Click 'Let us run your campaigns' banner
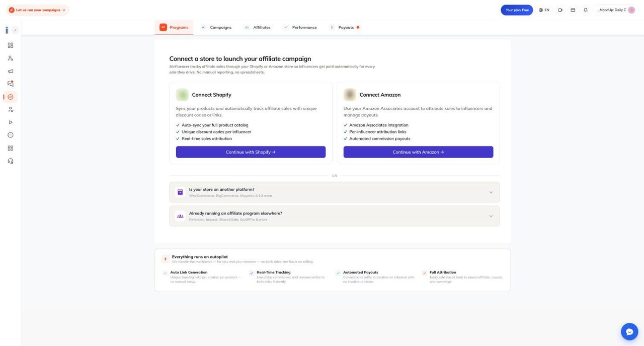Viewport: 644px width, 346px height. coord(37,10)
